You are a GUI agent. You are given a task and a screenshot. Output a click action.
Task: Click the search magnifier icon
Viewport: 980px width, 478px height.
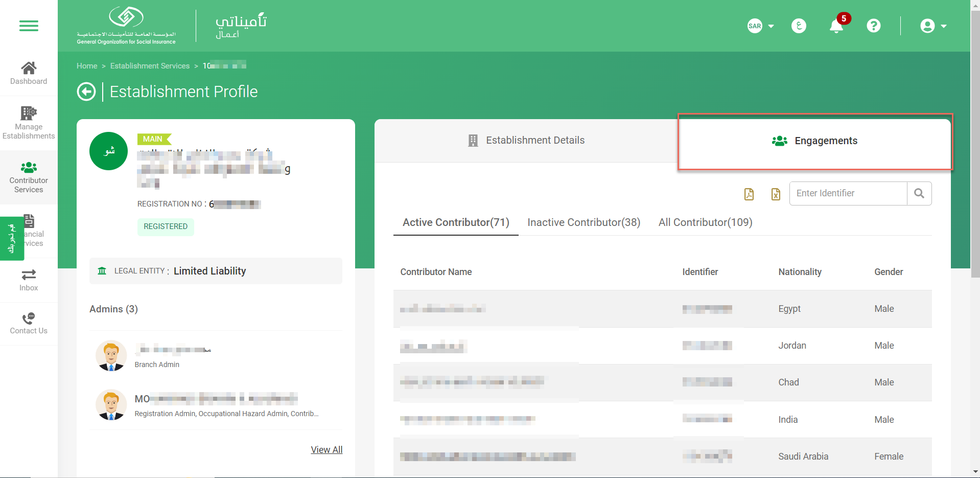tap(919, 193)
